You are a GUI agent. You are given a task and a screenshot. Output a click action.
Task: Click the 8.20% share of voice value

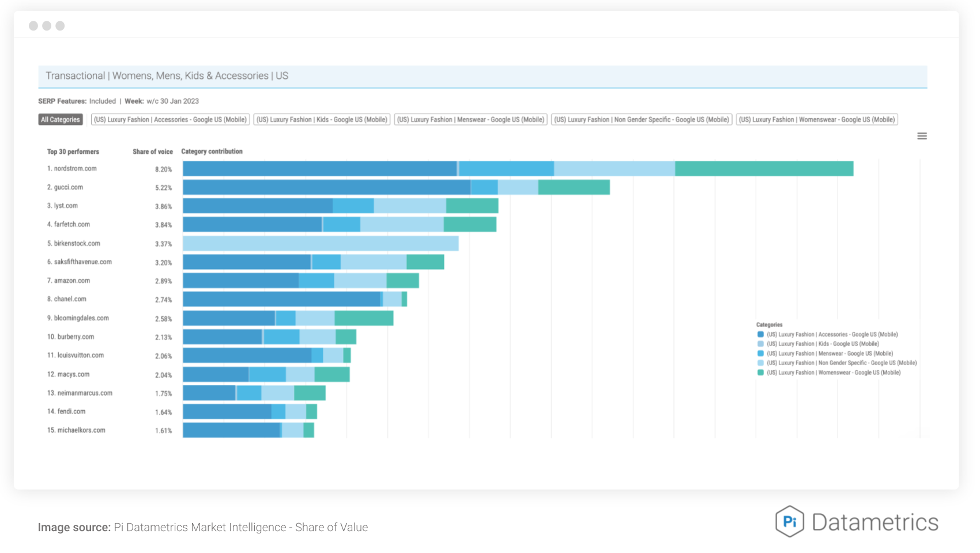164,169
